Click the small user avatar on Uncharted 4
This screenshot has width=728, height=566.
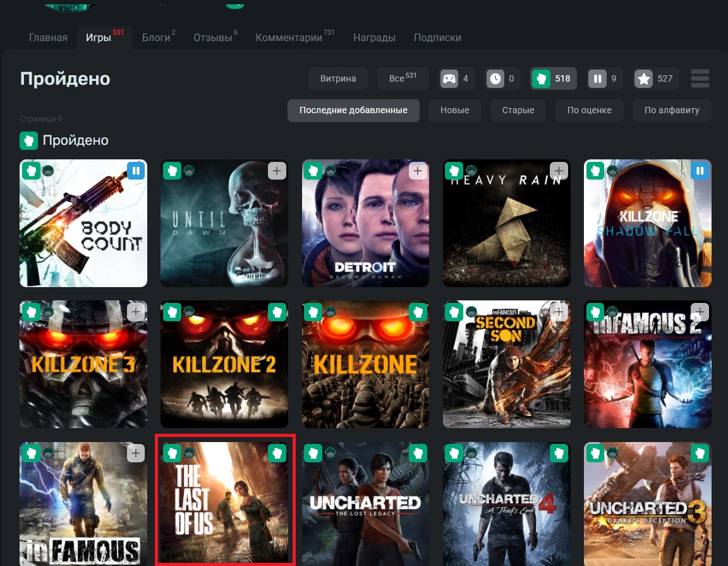pyautogui.click(x=471, y=452)
